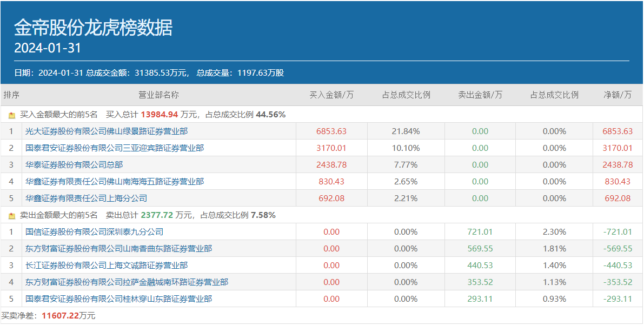This screenshot has height=325, width=644.
Task: Open 华泰证券股份有限公司总部 link
Action: 74,165
